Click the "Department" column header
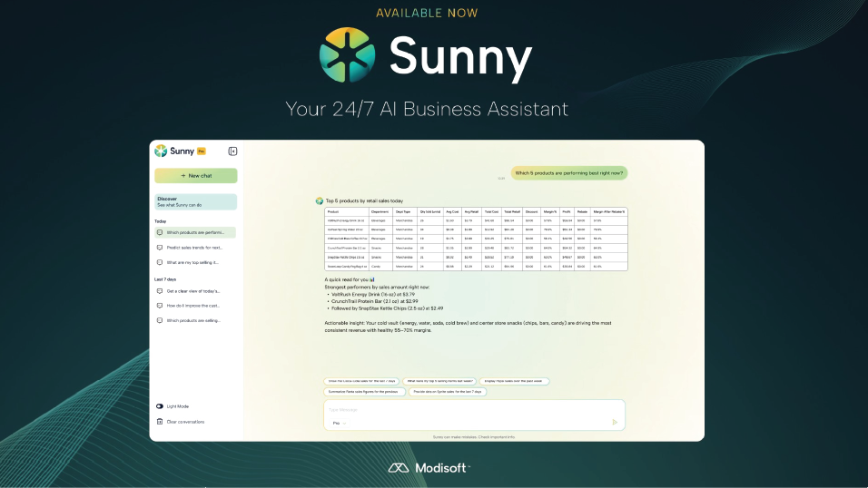This screenshot has width=868, height=488. pyautogui.click(x=380, y=212)
